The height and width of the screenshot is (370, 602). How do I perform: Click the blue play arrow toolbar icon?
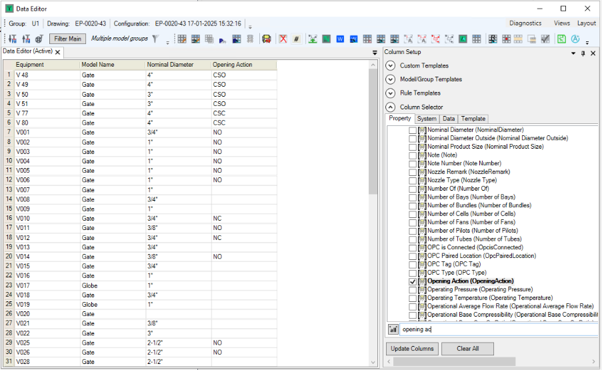[x=222, y=40]
